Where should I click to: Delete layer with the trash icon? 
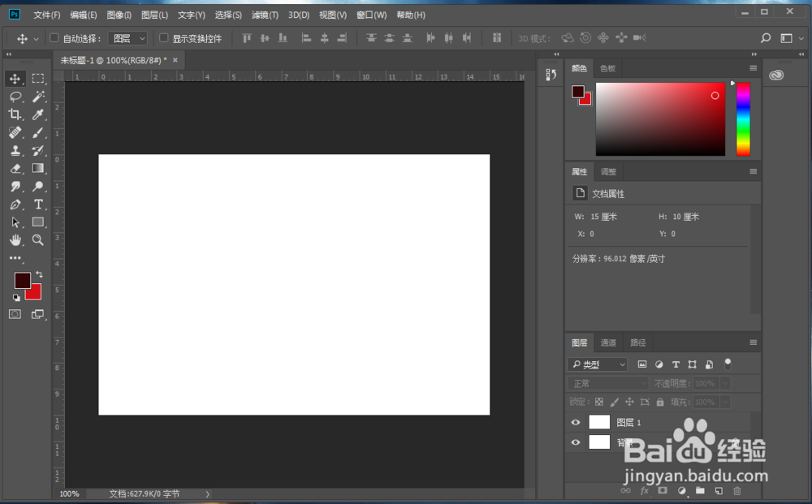point(737,490)
